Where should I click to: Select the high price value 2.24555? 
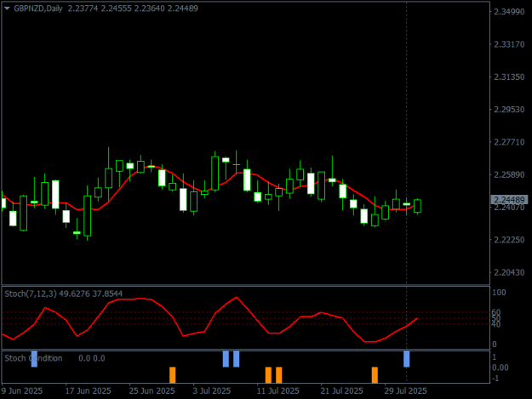coord(116,9)
